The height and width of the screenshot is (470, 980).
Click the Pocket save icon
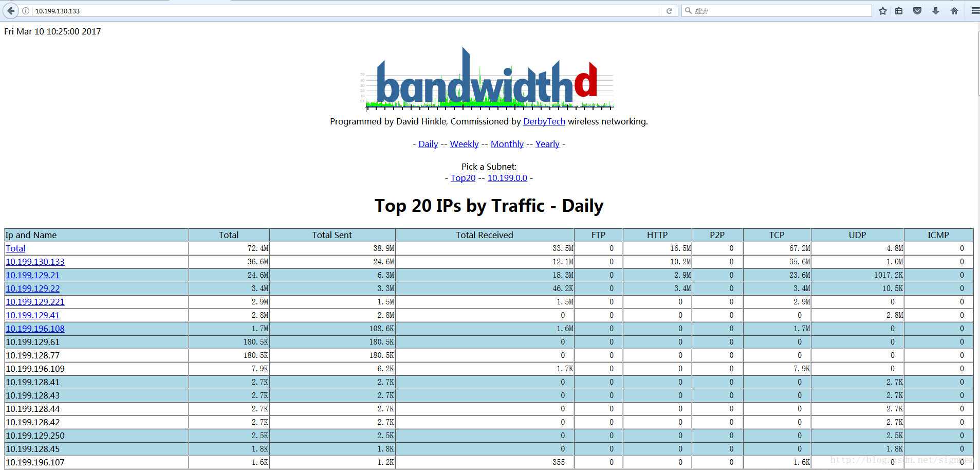(x=917, y=11)
